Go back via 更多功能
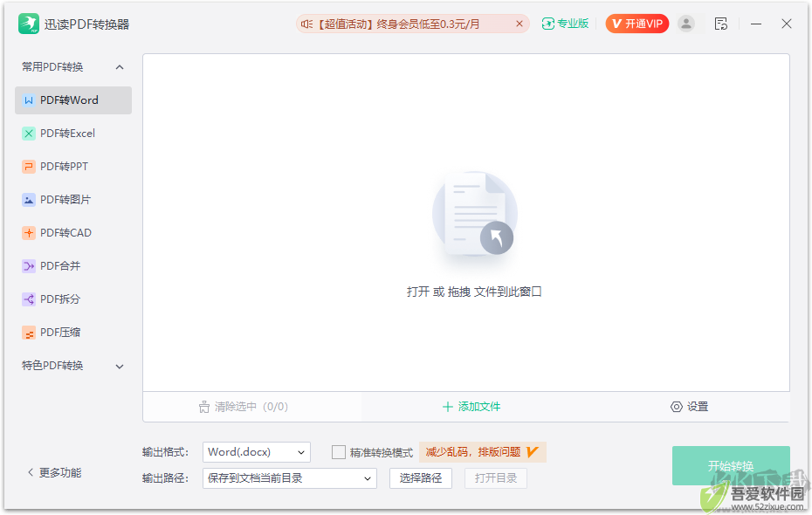Viewport: 812px width, 515px height. [x=54, y=472]
